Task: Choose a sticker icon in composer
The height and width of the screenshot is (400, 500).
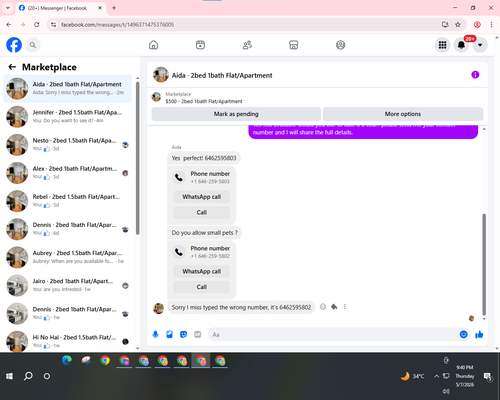Action: 183,334
